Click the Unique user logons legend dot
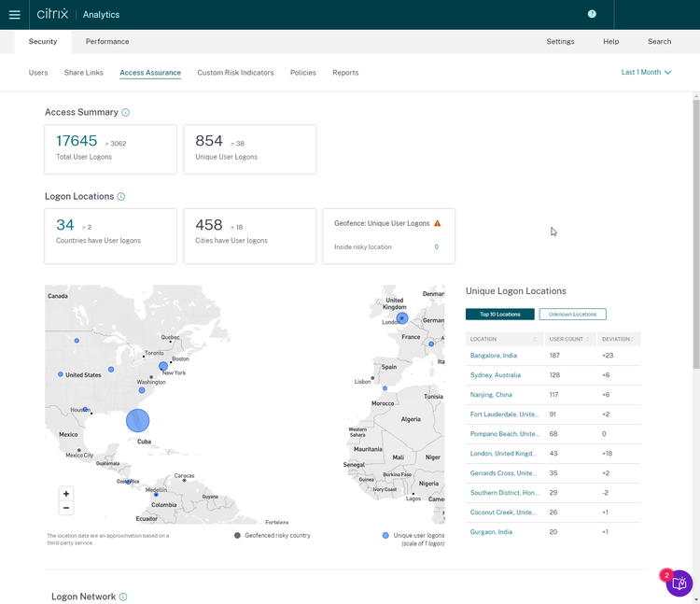700x604 pixels. 385,536
